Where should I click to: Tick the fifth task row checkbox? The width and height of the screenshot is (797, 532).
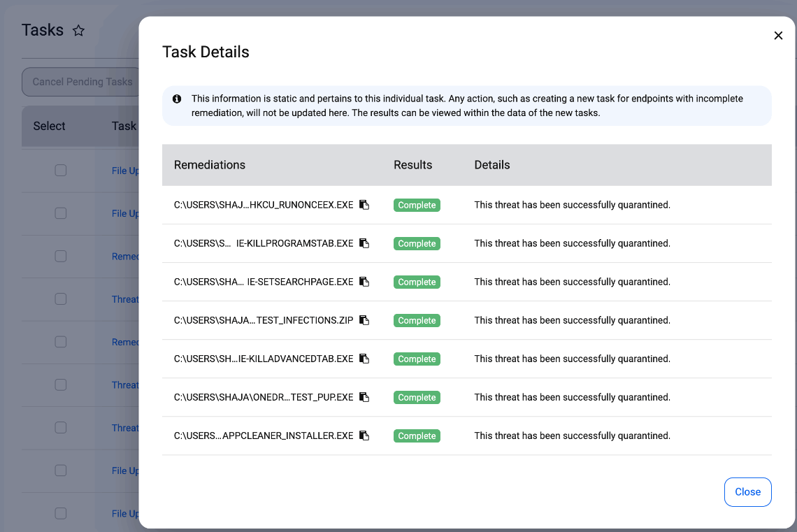pos(61,341)
